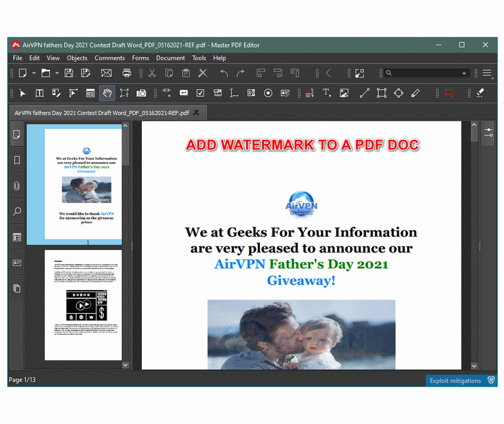
Task: Click the Exploit mitigations status button
Action: click(x=461, y=380)
